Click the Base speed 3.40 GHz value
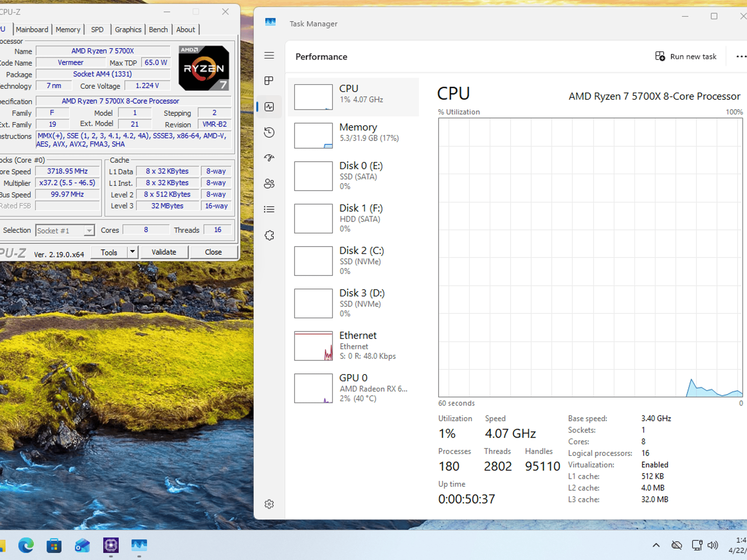Viewport: 747px width, 560px height. pos(656,419)
